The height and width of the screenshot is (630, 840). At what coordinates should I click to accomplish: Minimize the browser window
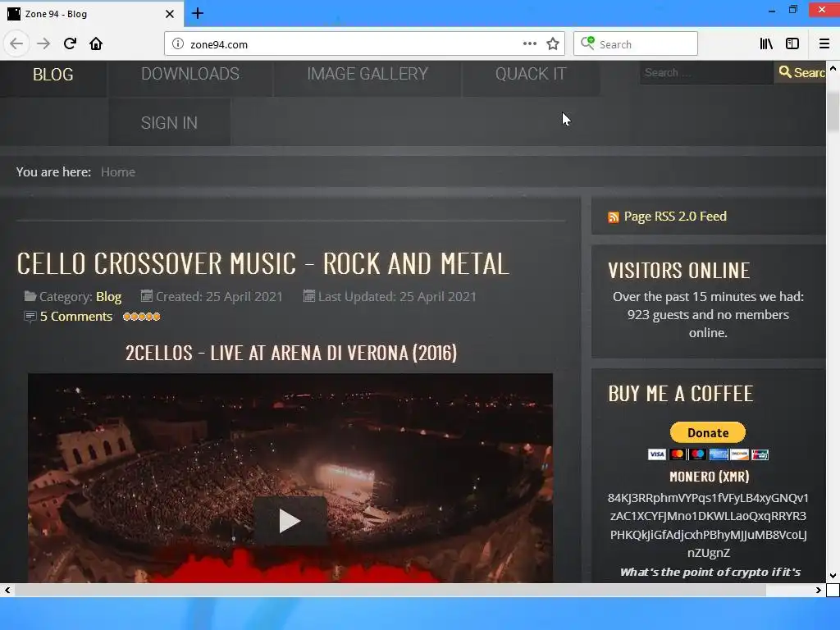771,11
